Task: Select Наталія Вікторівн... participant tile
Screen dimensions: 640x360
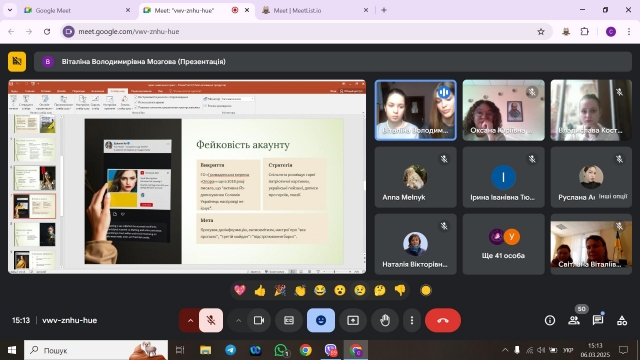Action: coord(416,244)
